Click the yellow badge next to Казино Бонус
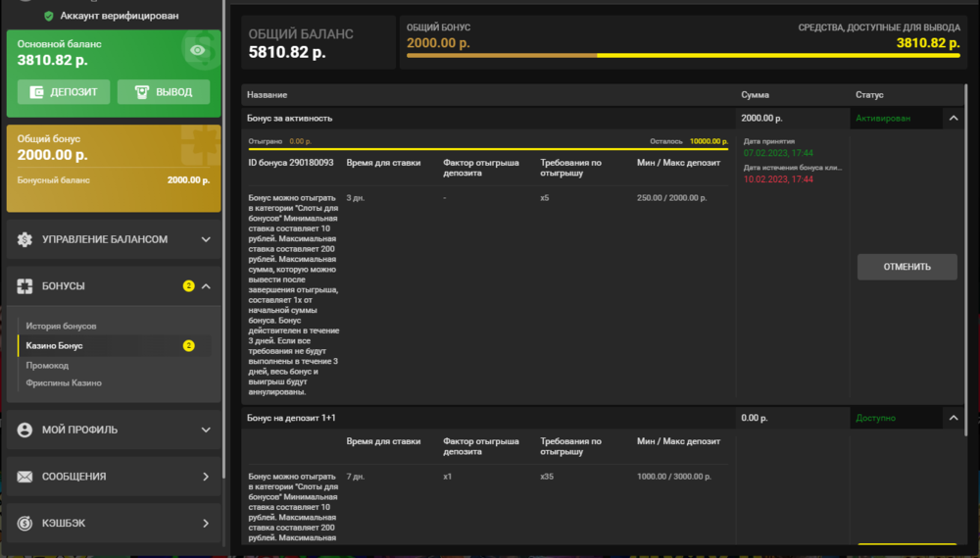The image size is (980, 558). (189, 345)
